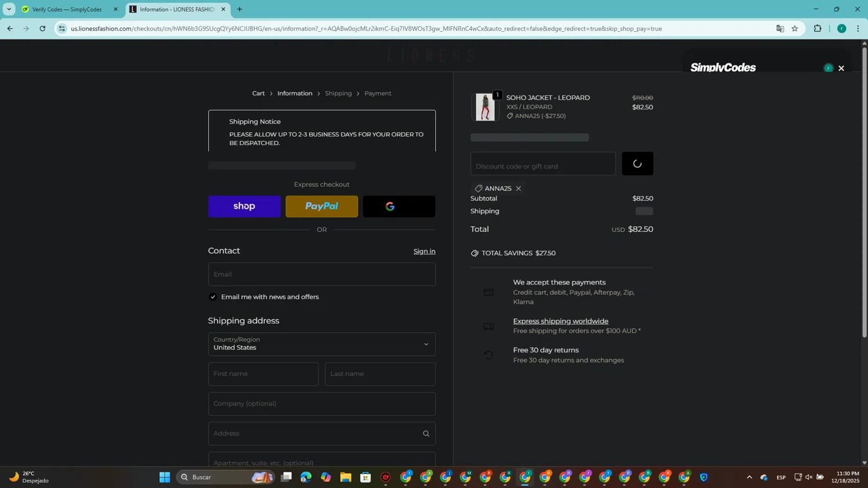The image size is (868, 488).
Task: Select the Information breadcrumb step
Action: coord(295,93)
